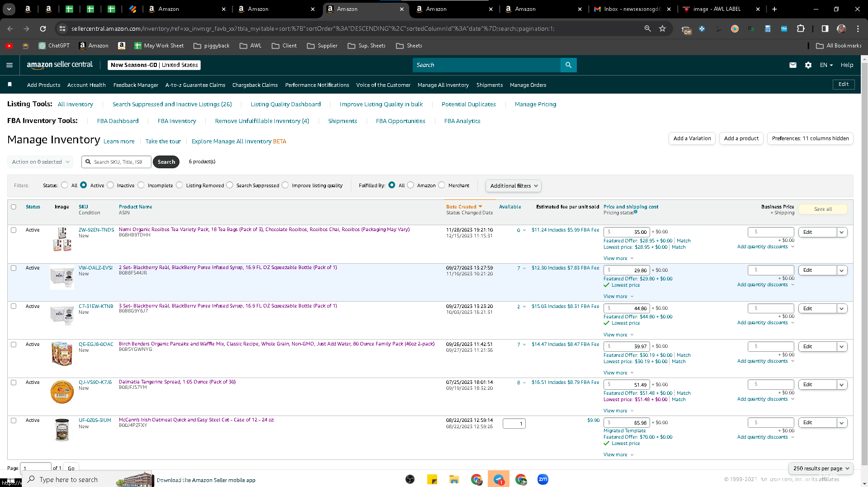Open the Chrome three-dot menu
Screen dimensions: 868x487
[x=858, y=28]
